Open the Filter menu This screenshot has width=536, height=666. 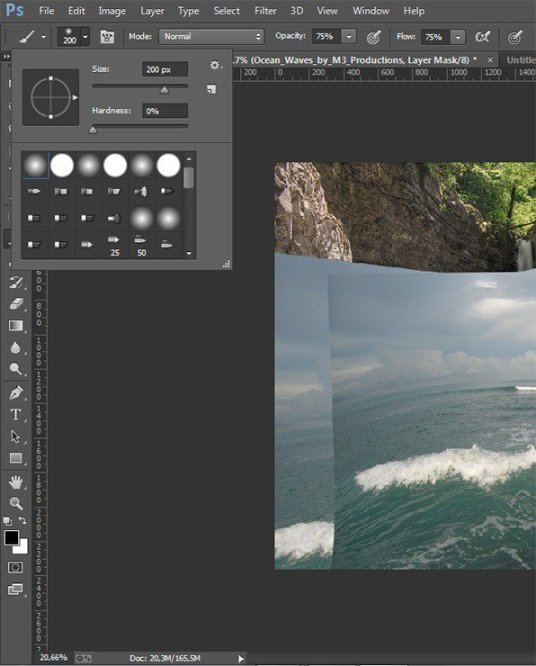tap(265, 11)
